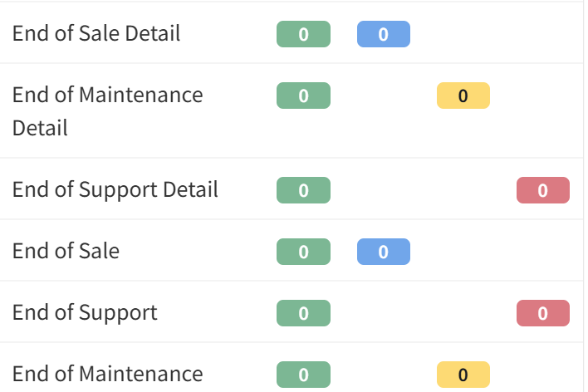Image resolution: width=588 pixels, height=392 pixels.
Task: Select the End of Sale row label
Action: (x=66, y=252)
